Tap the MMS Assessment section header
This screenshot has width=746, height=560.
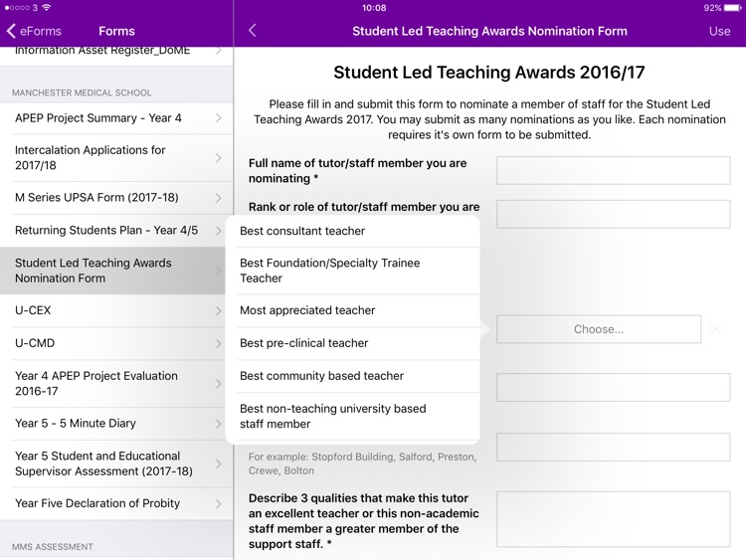coord(53,547)
